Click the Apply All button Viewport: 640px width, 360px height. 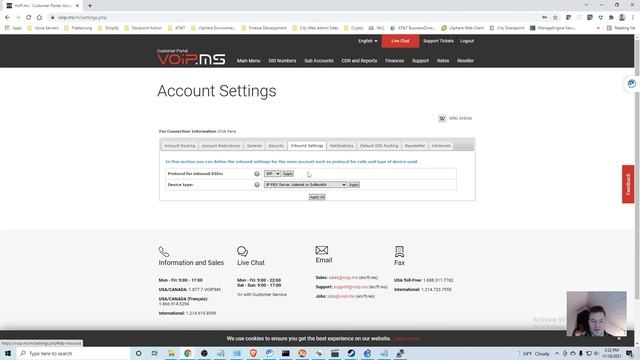[x=317, y=197]
